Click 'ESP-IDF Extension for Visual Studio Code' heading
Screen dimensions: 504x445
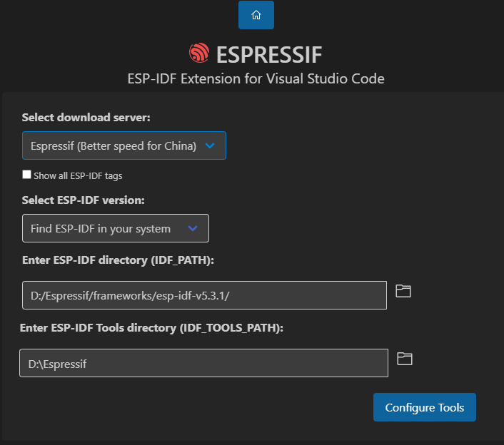tap(256, 78)
